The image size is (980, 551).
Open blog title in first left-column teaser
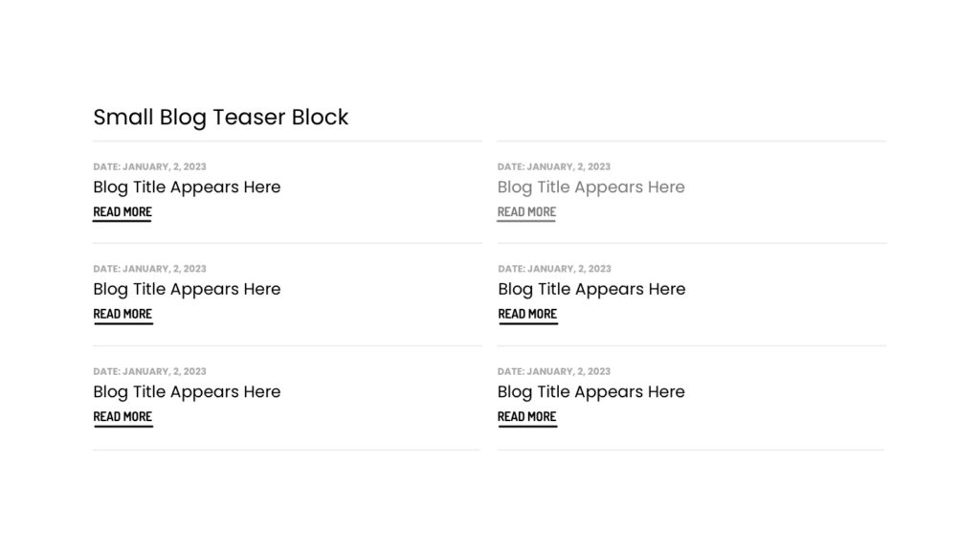(187, 187)
